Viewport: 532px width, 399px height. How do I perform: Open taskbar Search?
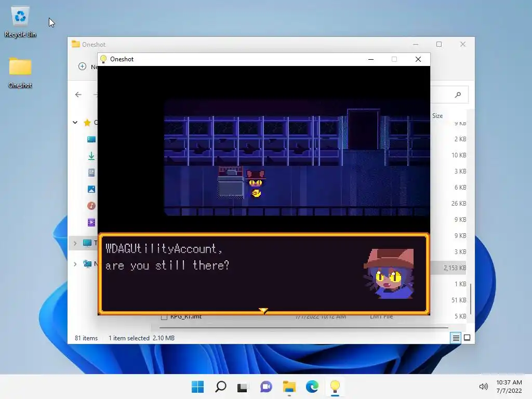[220, 387]
